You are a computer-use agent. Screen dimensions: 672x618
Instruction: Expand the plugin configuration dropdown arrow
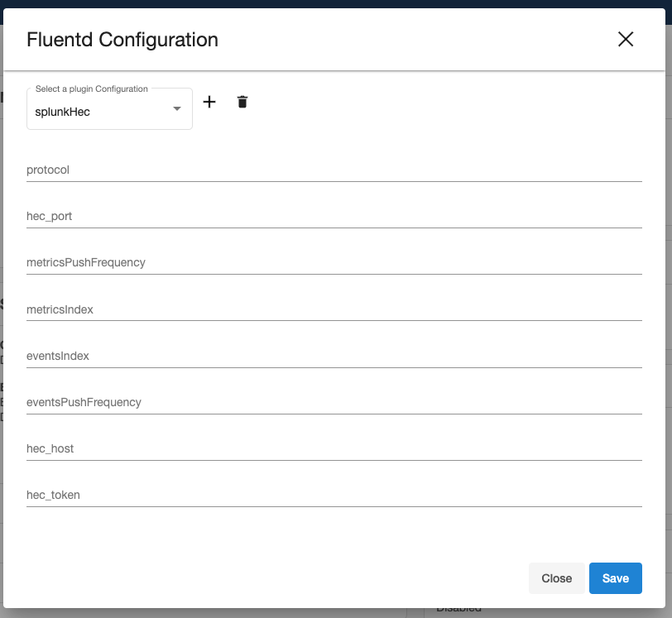(x=176, y=109)
